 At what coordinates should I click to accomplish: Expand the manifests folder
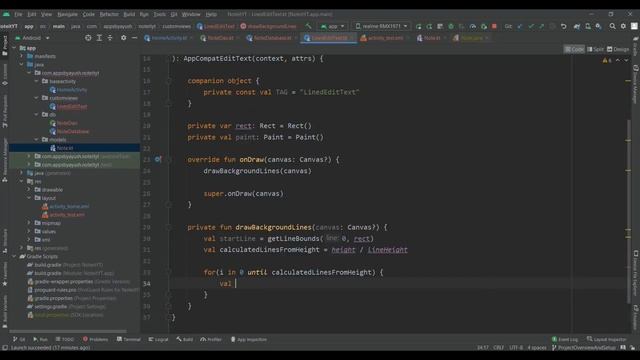pos(22,56)
